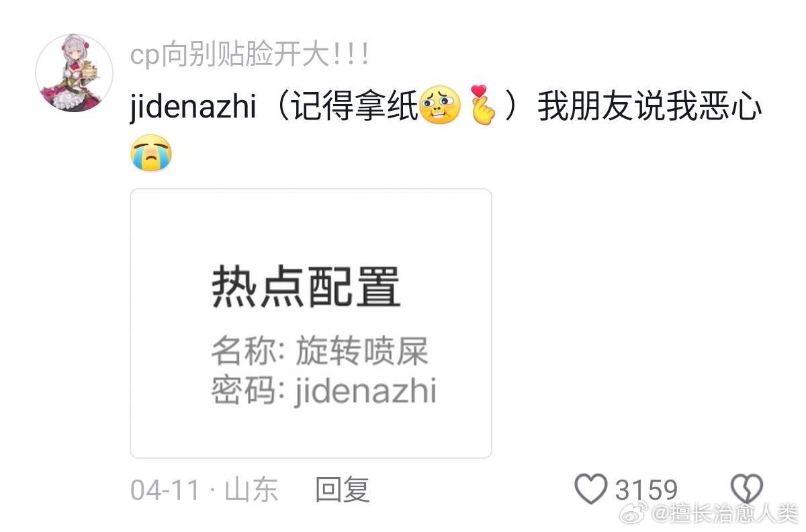Viewport: 806px width, 532px height.
Task: Click the 我朋友说我恶心 comment text
Action: click(x=650, y=107)
